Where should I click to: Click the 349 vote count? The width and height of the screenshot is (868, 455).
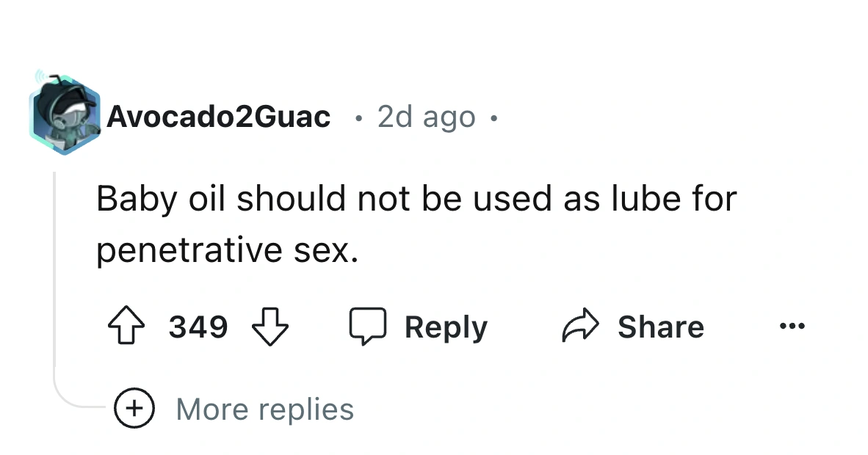tap(198, 327)
